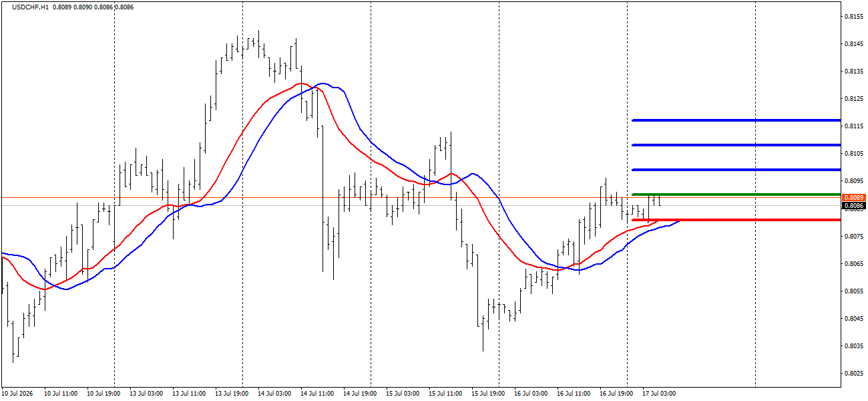Click the 0.8055 price scale label
This screenshot has height=401, width=868.
(x=855, y=291)
